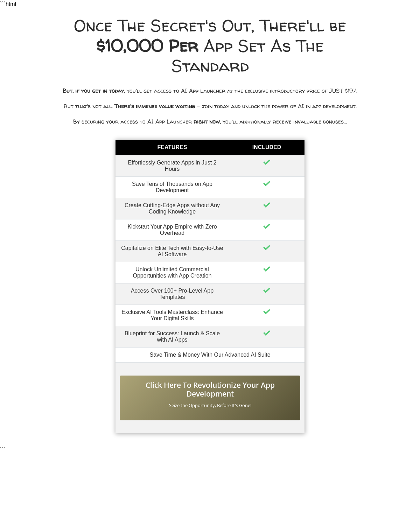Click the Access Over 100+ Pro-Level Templates text
Image resolution: width=420 pixels, height=525 pixels.
[172, 294]
